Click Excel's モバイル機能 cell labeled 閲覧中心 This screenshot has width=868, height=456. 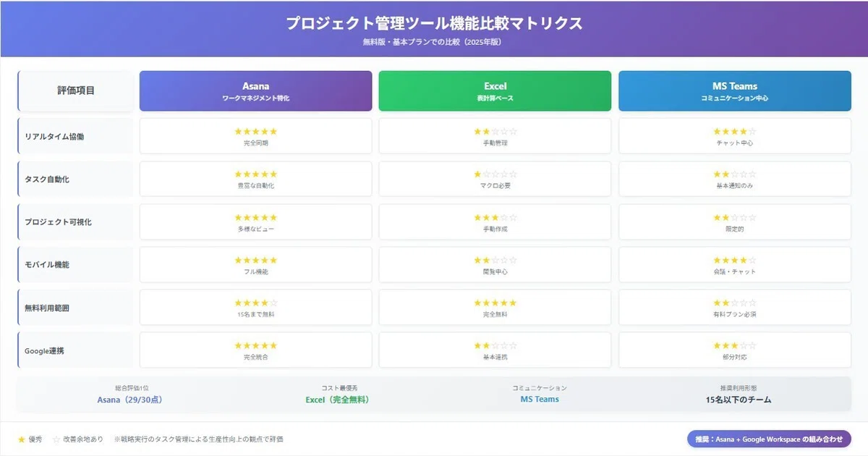pyautogui.click(x=495, y=265)
